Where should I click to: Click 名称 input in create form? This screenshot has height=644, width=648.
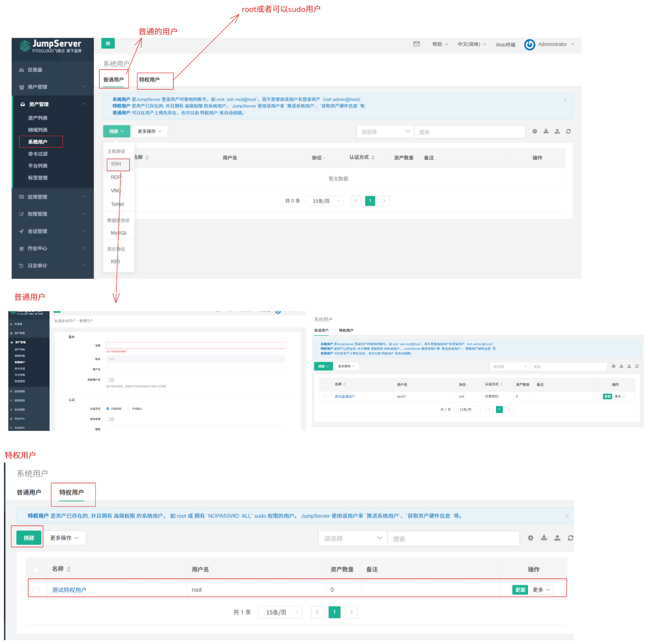(196, 345)
